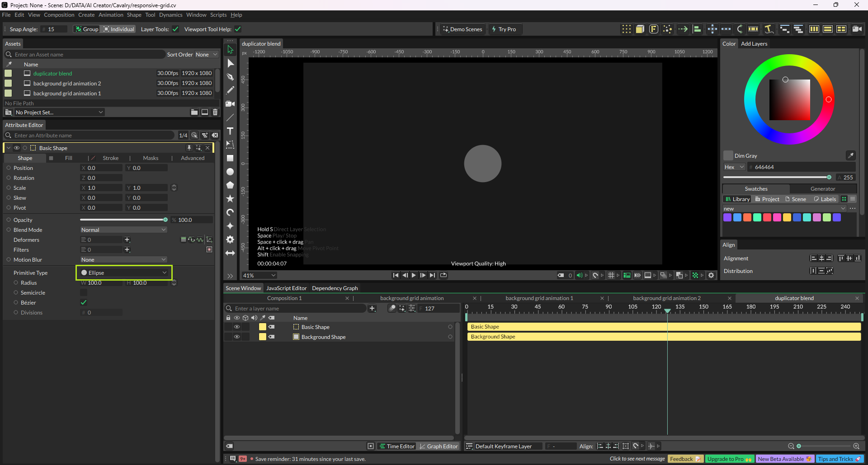Image resolution: width=868 pixels, height=465 pixels.
Task: Select the Polygon shape tool
Action: 230,185
